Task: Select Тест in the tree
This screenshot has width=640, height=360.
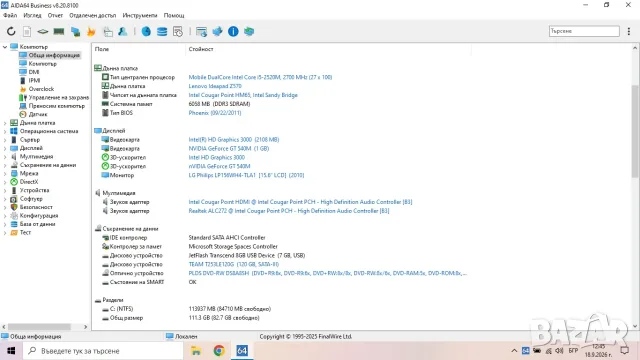Action: [x=25, y=233]
